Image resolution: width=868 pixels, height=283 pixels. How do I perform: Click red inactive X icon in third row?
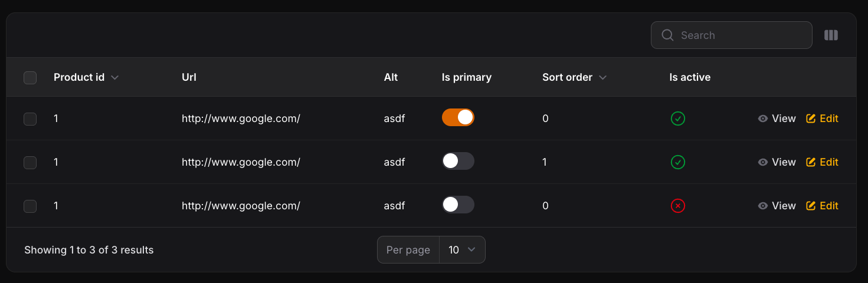[678, 206]
